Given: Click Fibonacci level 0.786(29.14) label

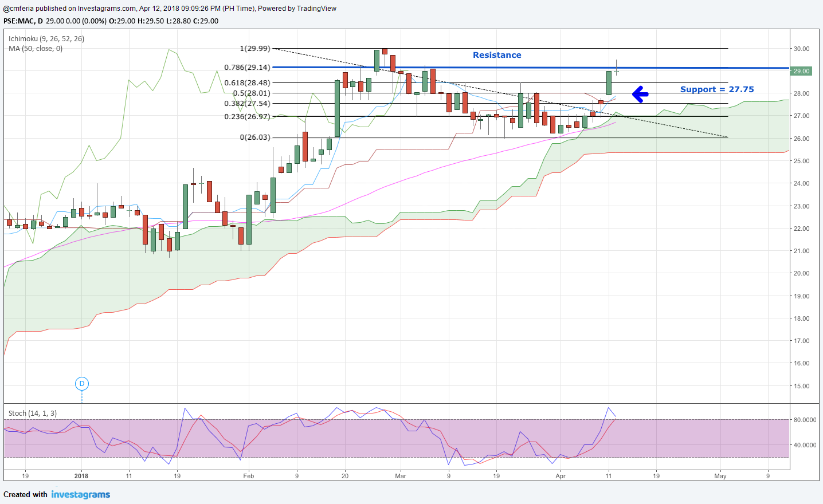Looking at the screenshot, I should pyautogui.click(x=247, y=67).
